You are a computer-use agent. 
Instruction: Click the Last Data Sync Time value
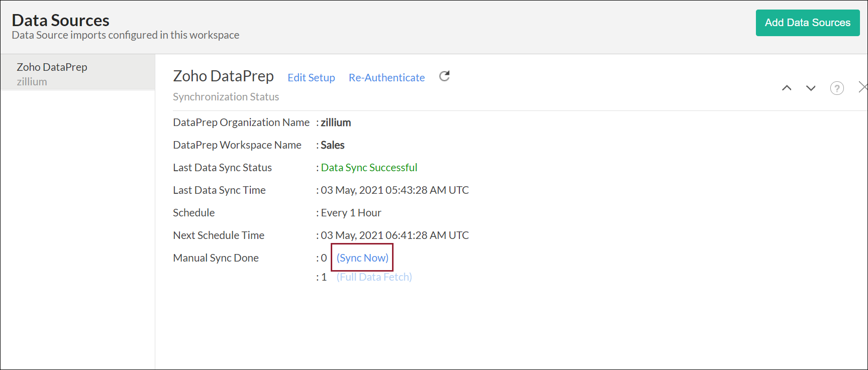[x=395, y=190]
